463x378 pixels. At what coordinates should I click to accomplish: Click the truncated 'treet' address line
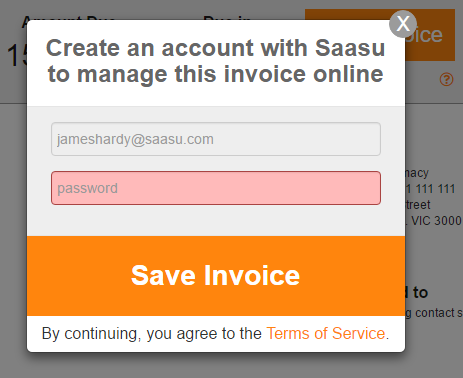pyautogui.click(x=418, y=205)
